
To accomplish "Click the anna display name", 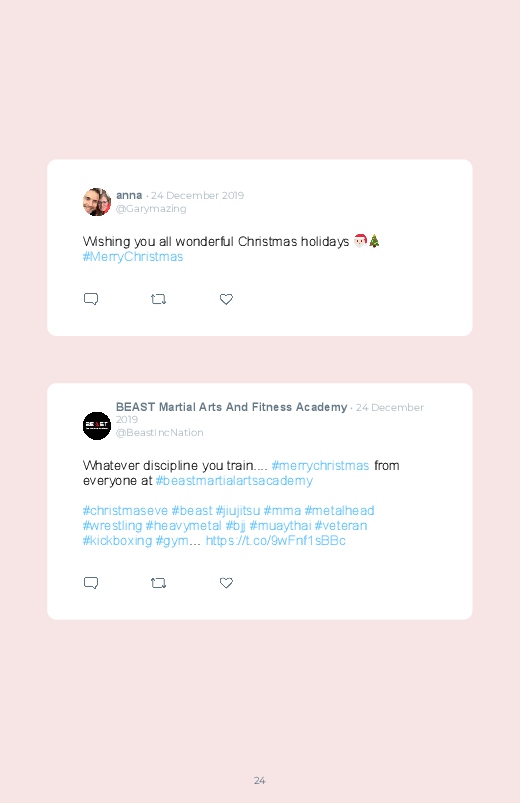I will pos(129,195).
